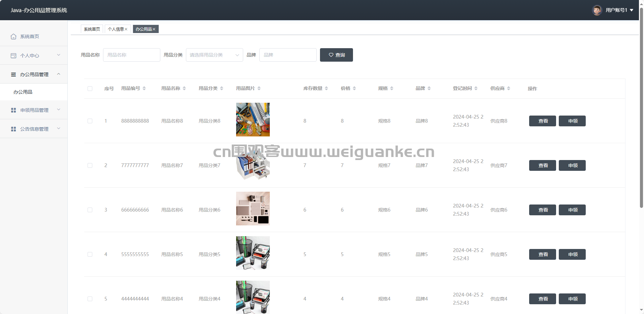644x314 pixels.
Task: Check the checkbox for row 用品名称6
Action: (x=90, y=210)
